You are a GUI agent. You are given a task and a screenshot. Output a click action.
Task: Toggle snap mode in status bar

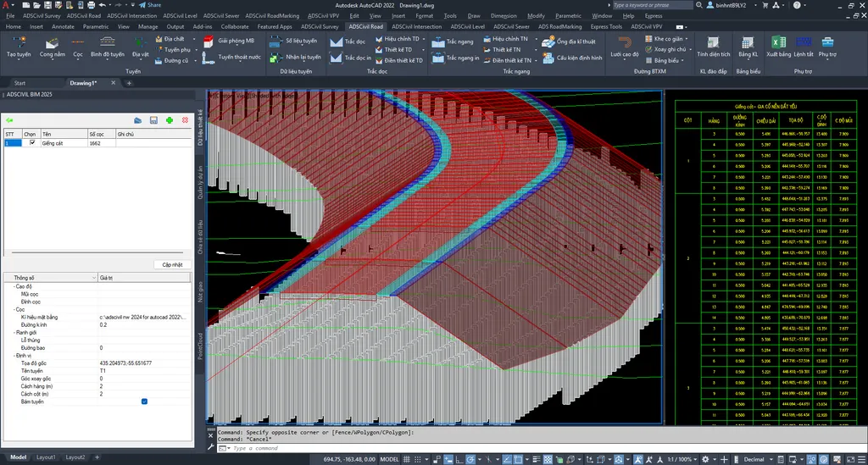(419, 459)
